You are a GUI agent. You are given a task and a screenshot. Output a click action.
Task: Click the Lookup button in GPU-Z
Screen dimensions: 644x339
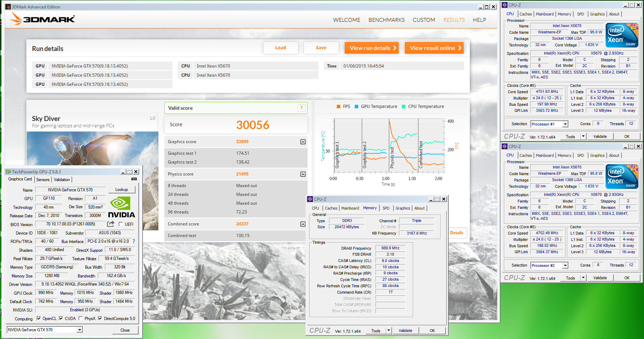pos(121,190)
